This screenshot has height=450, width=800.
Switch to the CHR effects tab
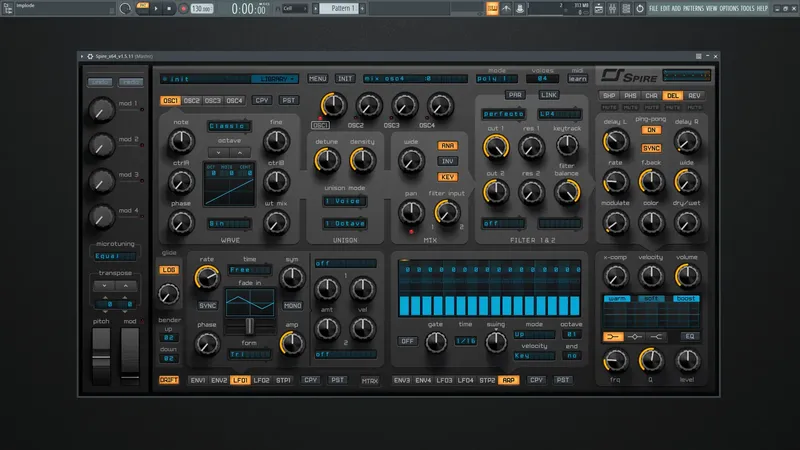652,96
